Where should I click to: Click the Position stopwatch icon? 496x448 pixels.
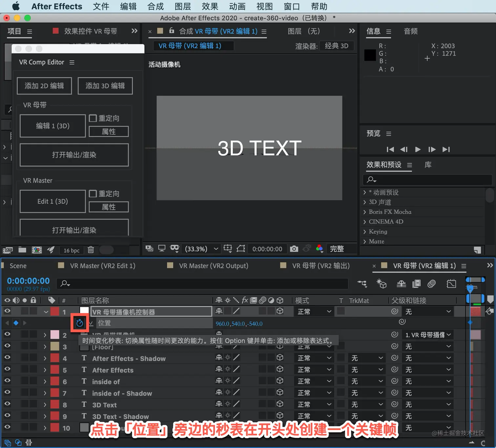[80, 323]
